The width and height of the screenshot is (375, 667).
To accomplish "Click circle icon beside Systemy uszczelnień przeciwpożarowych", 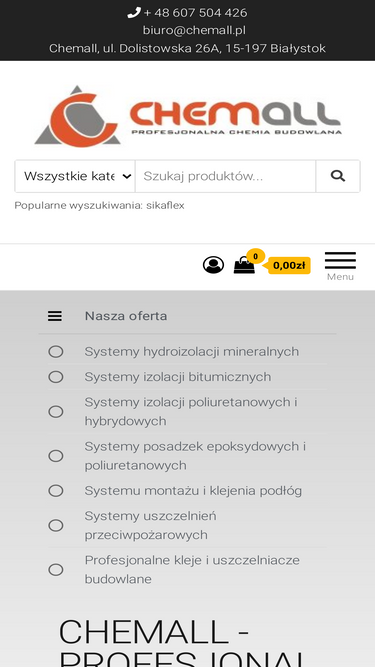I will click(56, 525).
